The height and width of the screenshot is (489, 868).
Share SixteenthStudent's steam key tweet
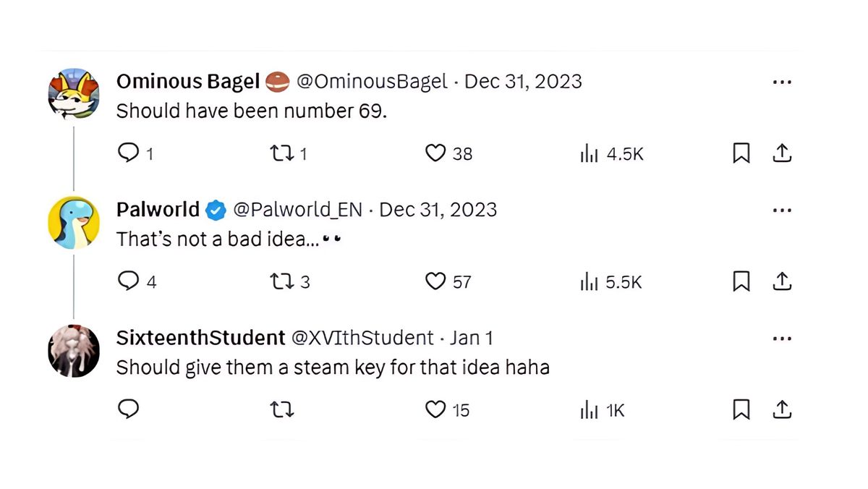(782, 410)
